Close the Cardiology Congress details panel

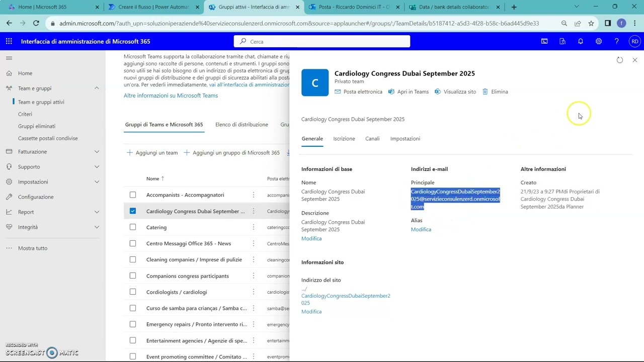(635, 60)
